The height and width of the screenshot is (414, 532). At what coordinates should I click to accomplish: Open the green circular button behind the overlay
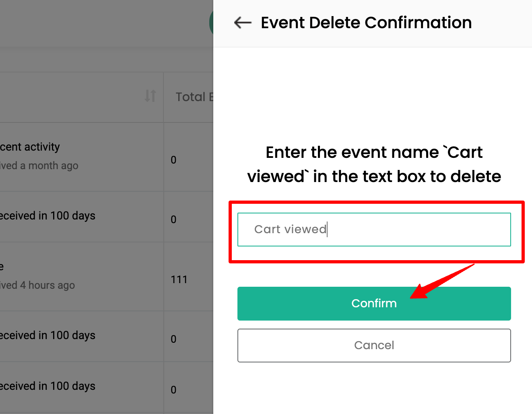211,23
